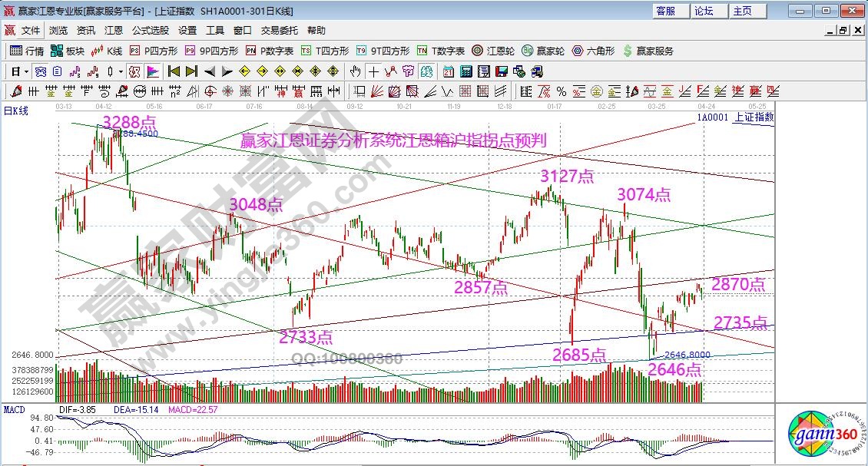Switch to the K线 candlestick chart
This screenshot has width=868, height=466.
107,51
